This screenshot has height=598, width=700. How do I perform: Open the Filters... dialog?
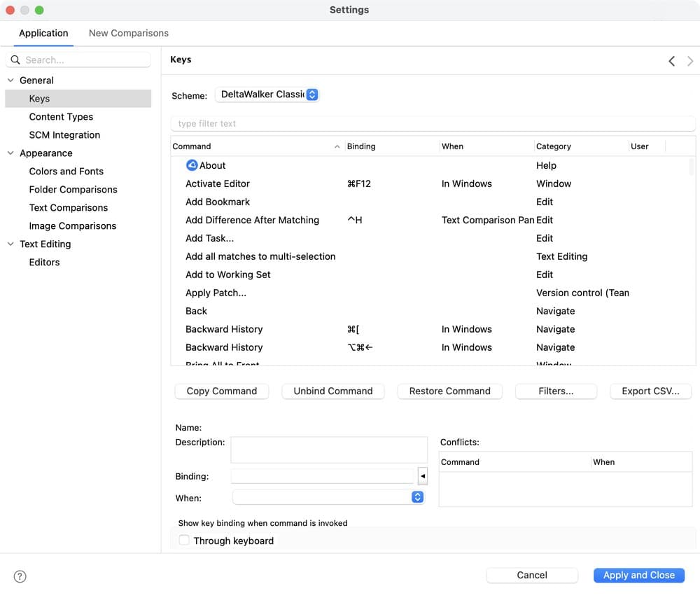556,391
